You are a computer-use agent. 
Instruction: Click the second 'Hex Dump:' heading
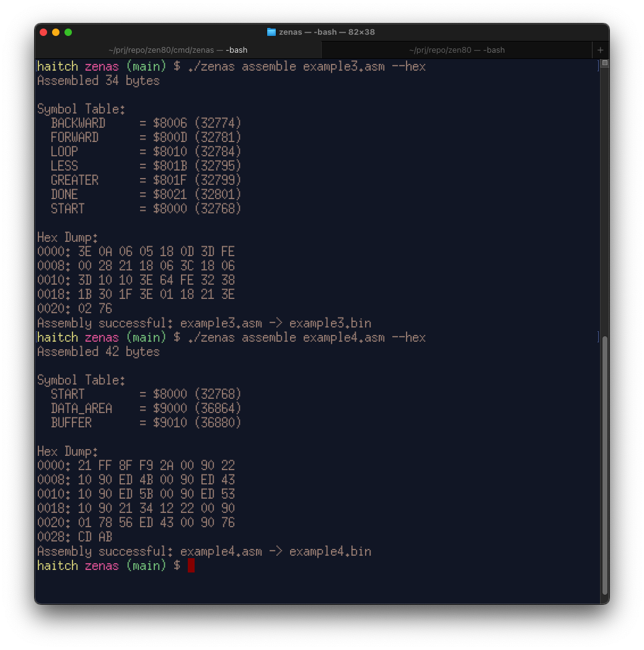[68, 452]
